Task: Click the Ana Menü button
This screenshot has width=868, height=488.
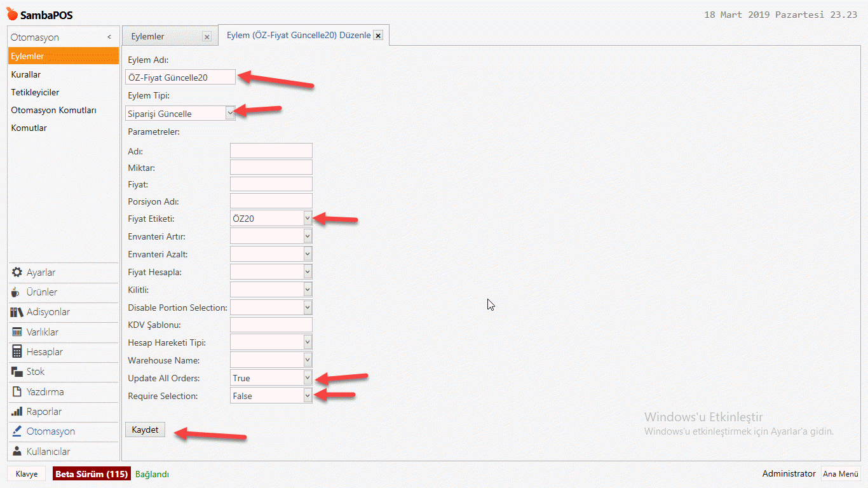Action: coord(840,474)
